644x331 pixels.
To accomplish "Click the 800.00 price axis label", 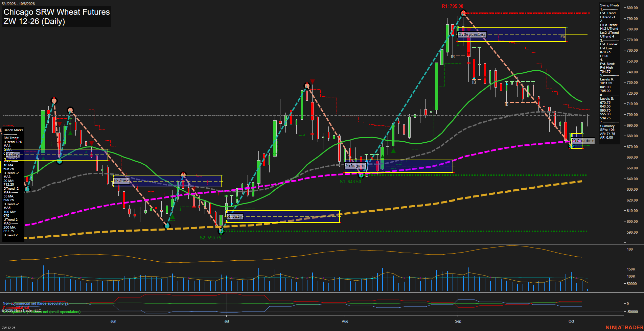I will (632, 8).
